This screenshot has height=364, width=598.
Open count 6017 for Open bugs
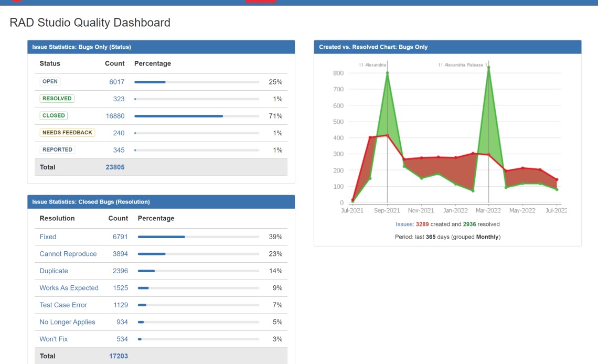tap(116, 82)
